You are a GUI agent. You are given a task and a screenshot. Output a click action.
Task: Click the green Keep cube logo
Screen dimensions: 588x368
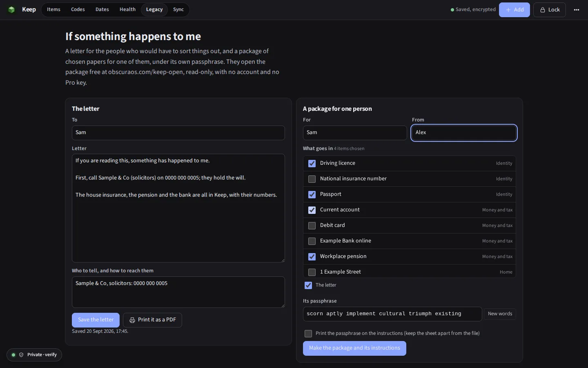point(11,9)
